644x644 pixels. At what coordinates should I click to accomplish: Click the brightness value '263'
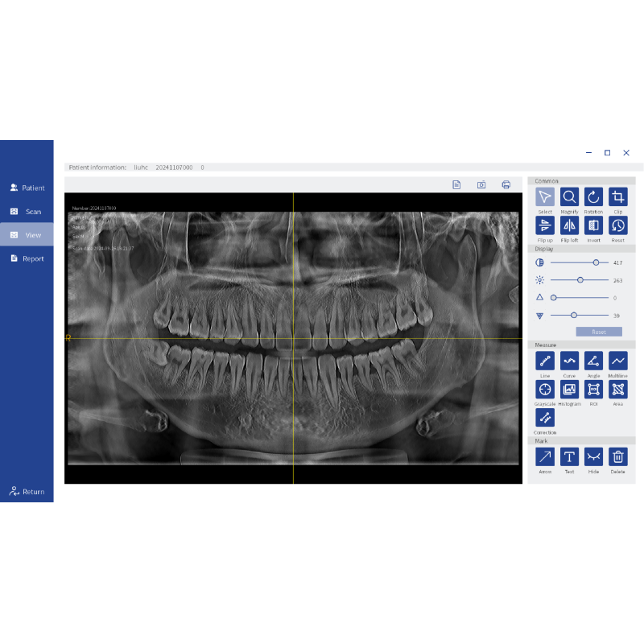click(617, 280)
